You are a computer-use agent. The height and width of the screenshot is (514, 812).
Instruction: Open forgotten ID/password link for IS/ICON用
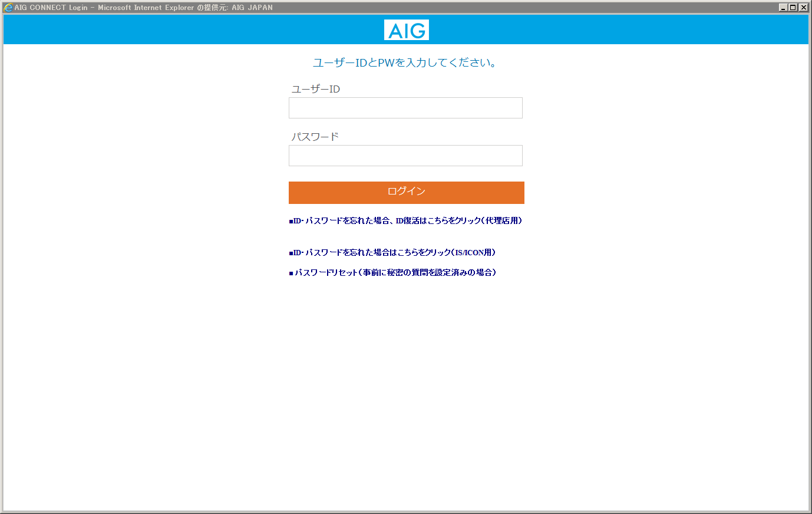(394, 253)
